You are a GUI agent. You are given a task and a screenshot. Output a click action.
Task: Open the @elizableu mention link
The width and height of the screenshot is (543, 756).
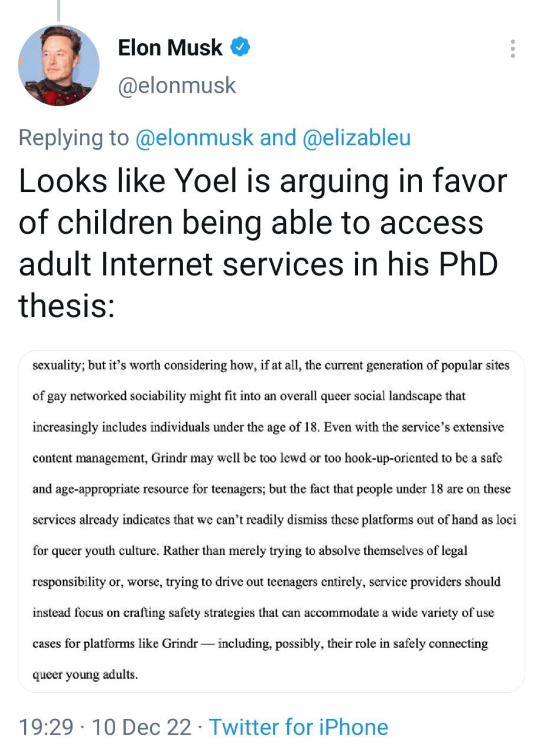click(x=356, y=138)
